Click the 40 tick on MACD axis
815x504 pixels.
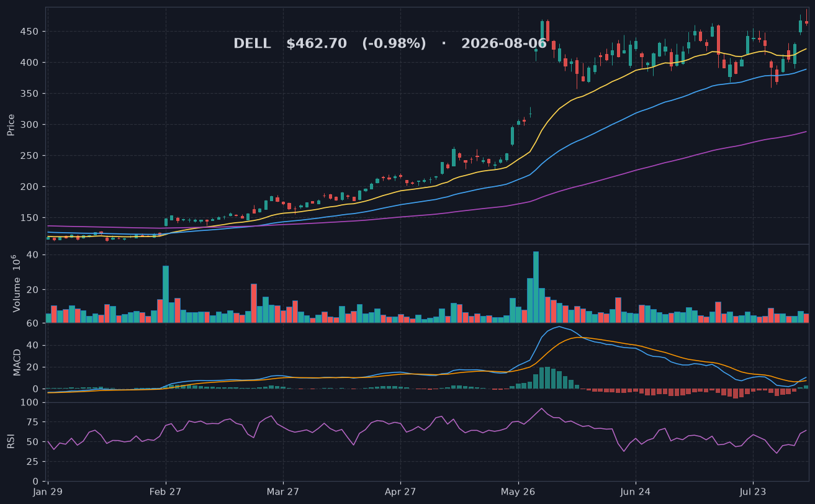tap(33, 345)
